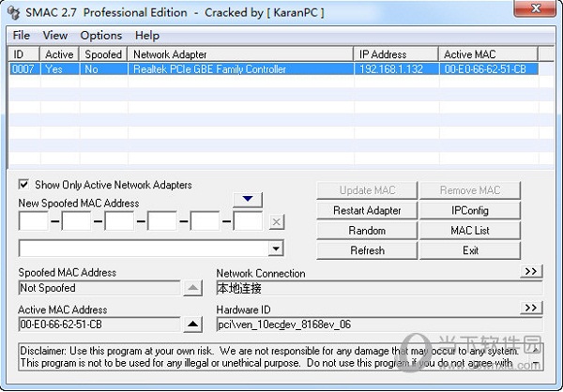The width and height of the screenshot is (563, 392).
Task: Click the first MAC octet input box
Action: point(34,220)
